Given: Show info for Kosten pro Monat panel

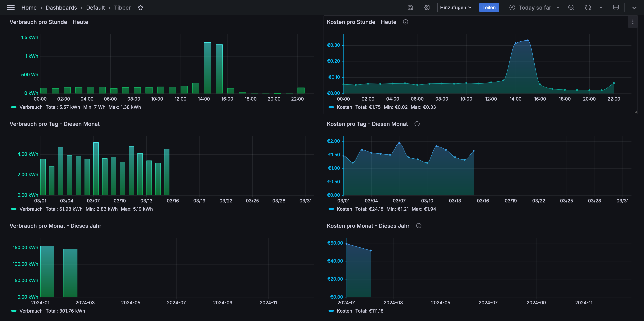Looking at the screenshot, I should [419, 226].
